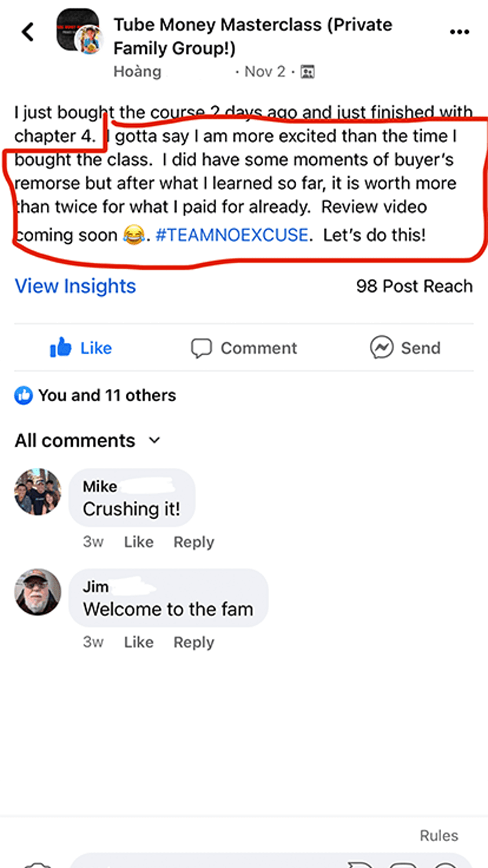The width and height of the screenshot is (488, 868).
Task: Open the group Rules link
Action: pyautogui.click(x=439, y=835)
